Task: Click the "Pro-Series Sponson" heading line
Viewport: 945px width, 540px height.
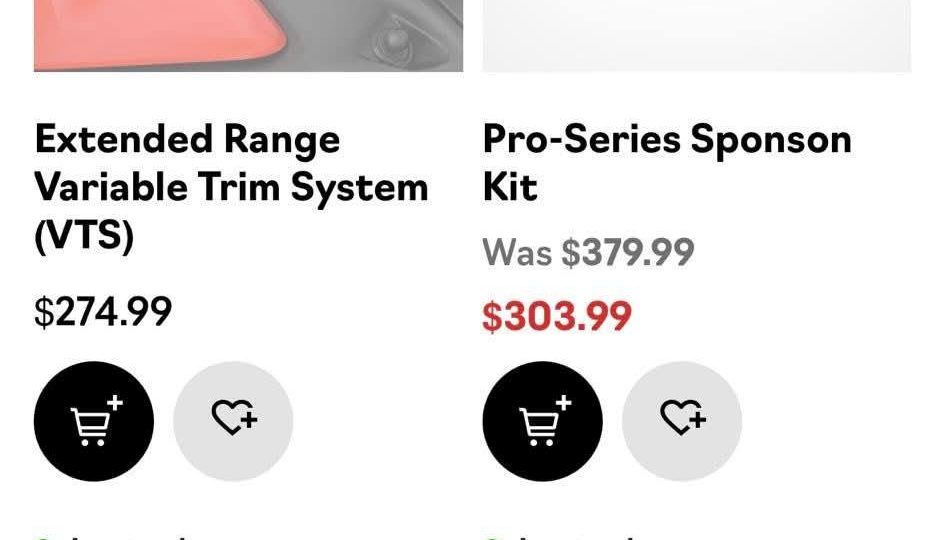Action: pyautogui.click(x=666, y=140)
